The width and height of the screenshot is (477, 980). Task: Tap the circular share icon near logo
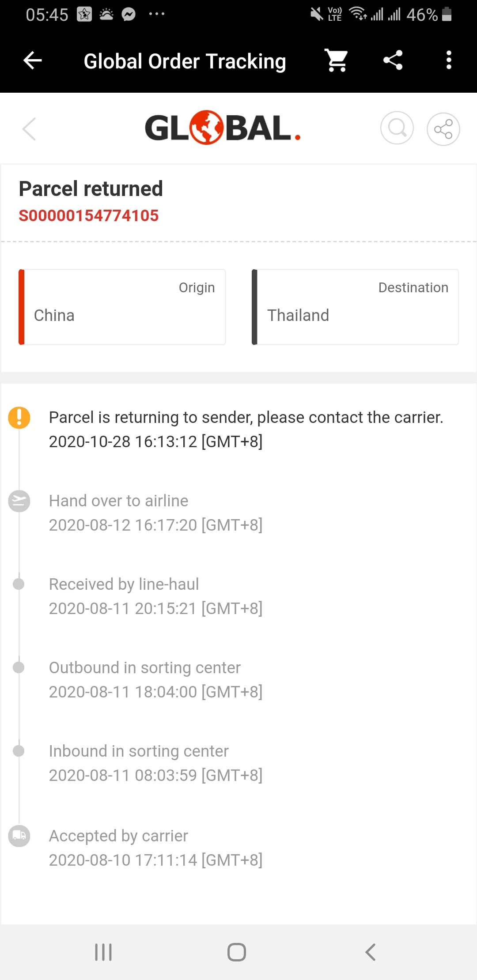tap(443, 129)
